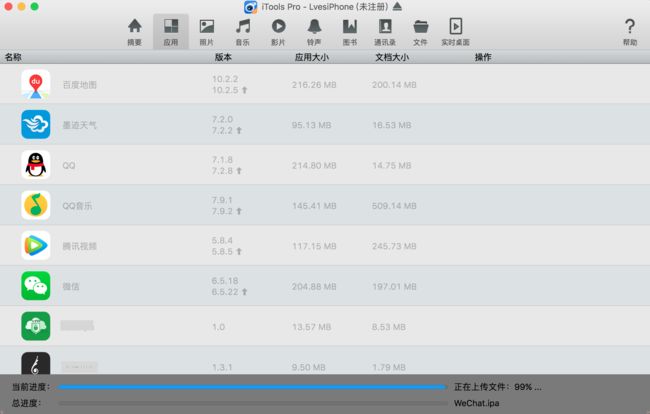650x414 pixels.
Task: Click the QQ音乐 app name
Action: coord(77,206)
